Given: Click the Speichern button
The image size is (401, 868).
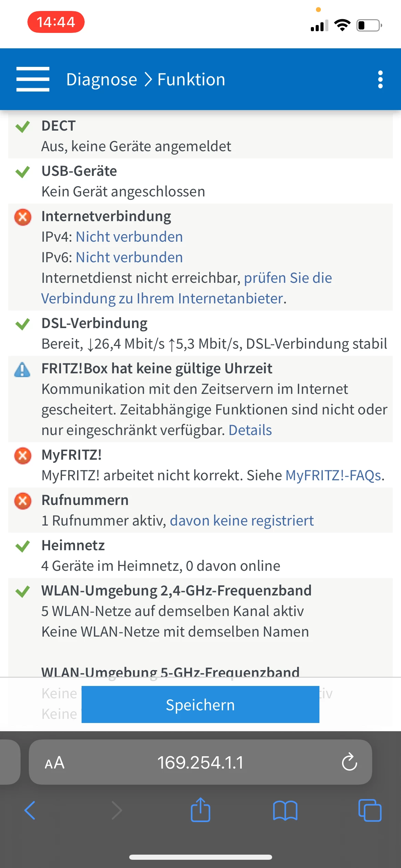Looking at the screenshot, I should (200, 704).
